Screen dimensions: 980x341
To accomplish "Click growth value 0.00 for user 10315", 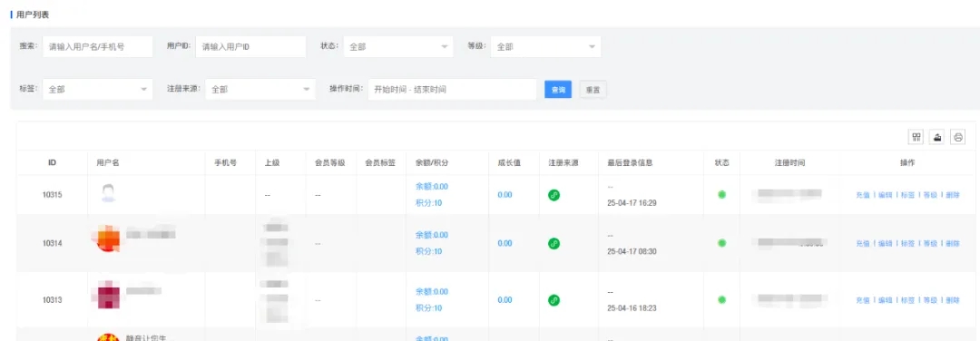I will pos(505,195).
